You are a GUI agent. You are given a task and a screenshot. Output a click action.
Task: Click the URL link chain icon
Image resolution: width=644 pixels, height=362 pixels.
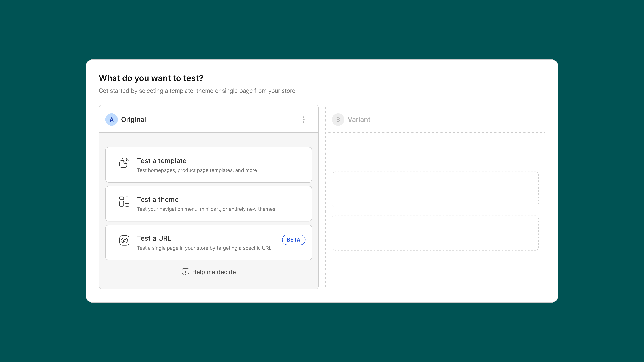[x=124, y=240]
